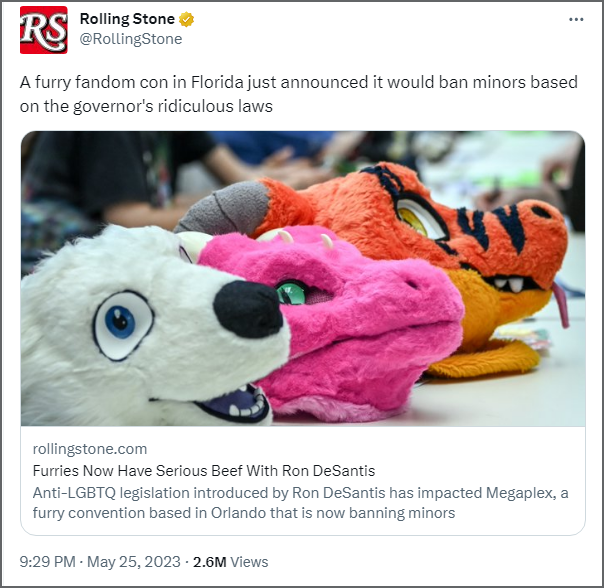The height and width of the screenshot is (588, 604).
Task: Open the Rolling Stone display name
Action: click(127, 19)
